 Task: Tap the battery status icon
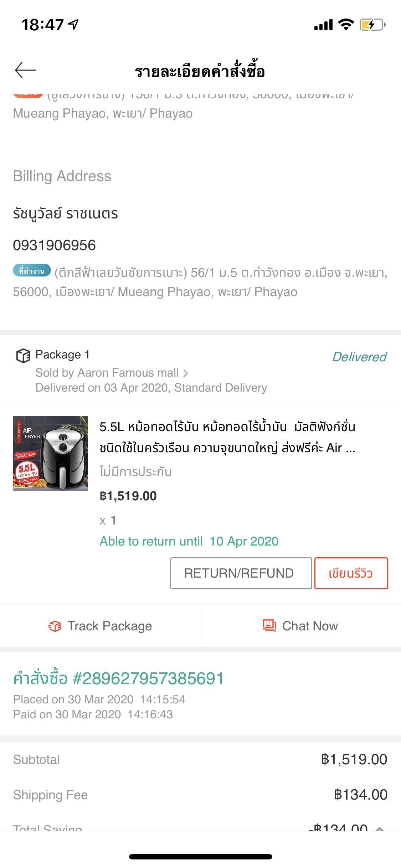point(372,25)
